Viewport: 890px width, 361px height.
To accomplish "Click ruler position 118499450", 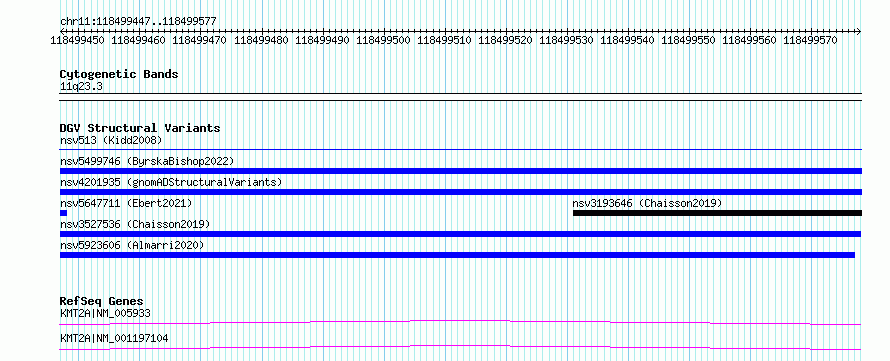I will click(77, 40).
